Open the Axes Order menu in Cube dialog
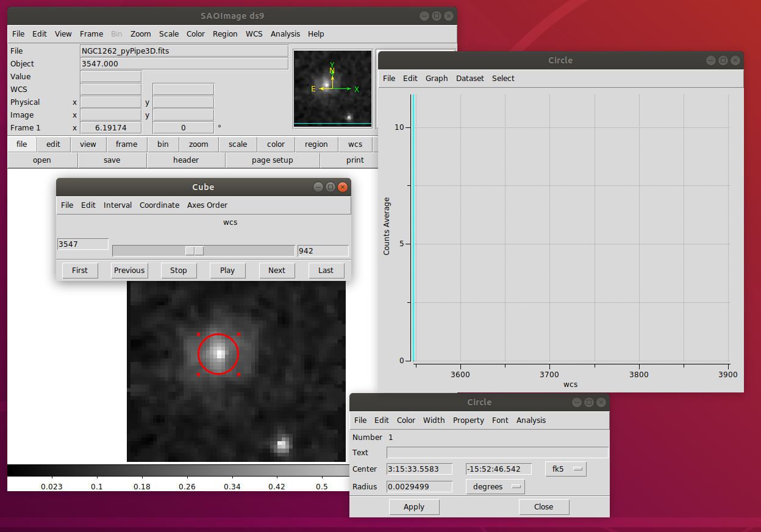Image resolution: width=761 pixels, height=532 pixels. [x=207, y=205]
